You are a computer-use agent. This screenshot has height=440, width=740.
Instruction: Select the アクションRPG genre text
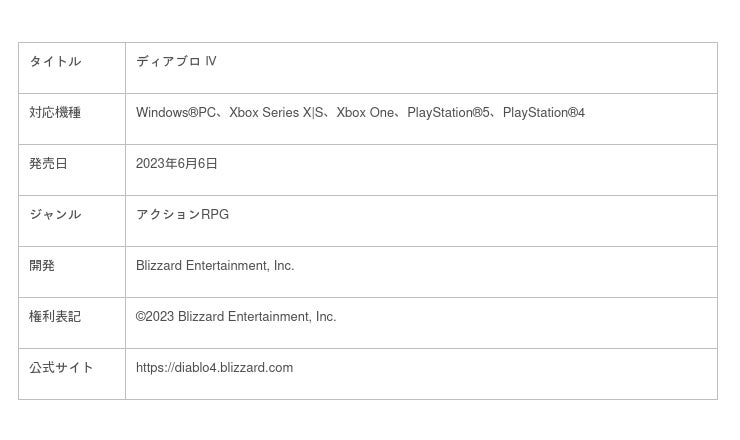point(182,215)
